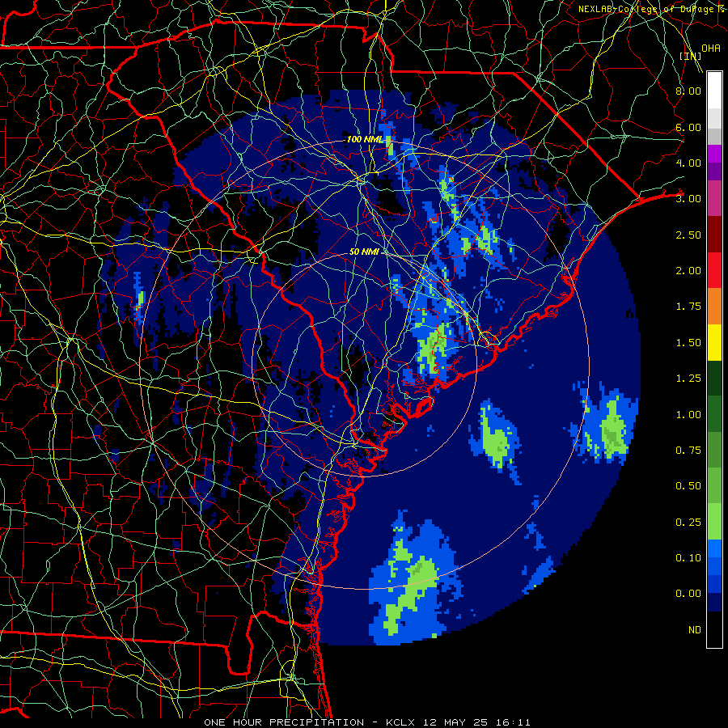Click the 0.10 legend value

688,558
